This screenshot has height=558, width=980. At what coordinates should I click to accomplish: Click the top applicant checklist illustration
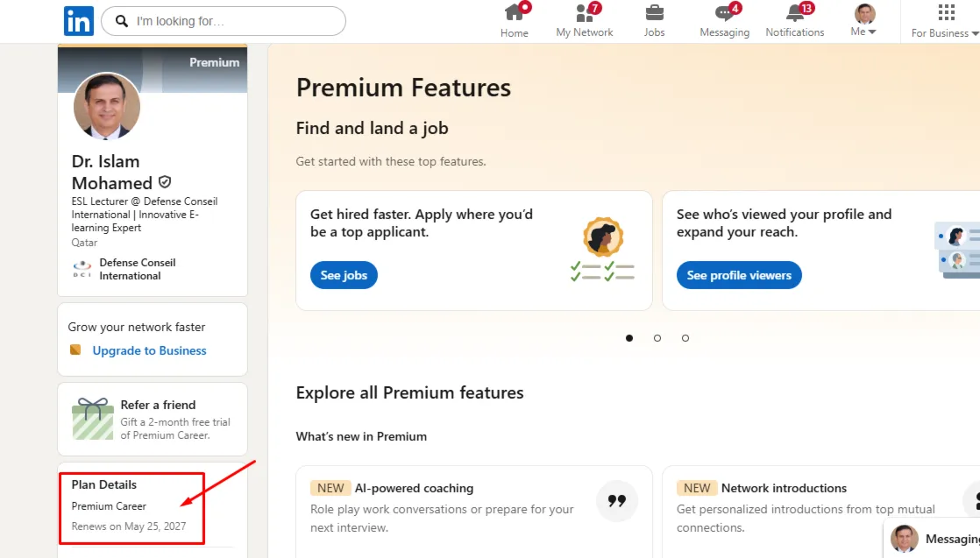[x=602, y=250]
